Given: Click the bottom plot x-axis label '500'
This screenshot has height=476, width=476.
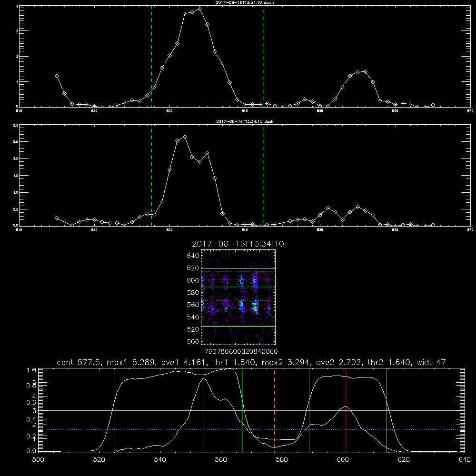Looking at the screenshot, I should pos(38,460).
